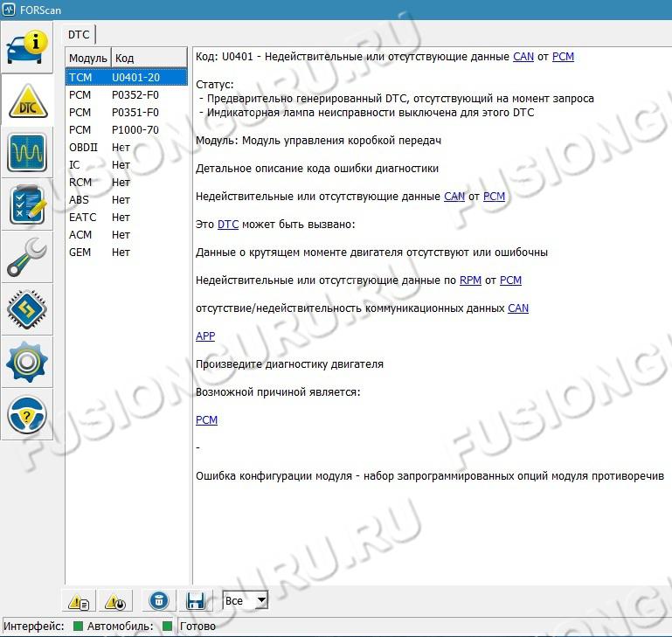Viewport: 672px width, 637px height.
Task: Click the PCM link after RPM
Action: coord(510,280)
